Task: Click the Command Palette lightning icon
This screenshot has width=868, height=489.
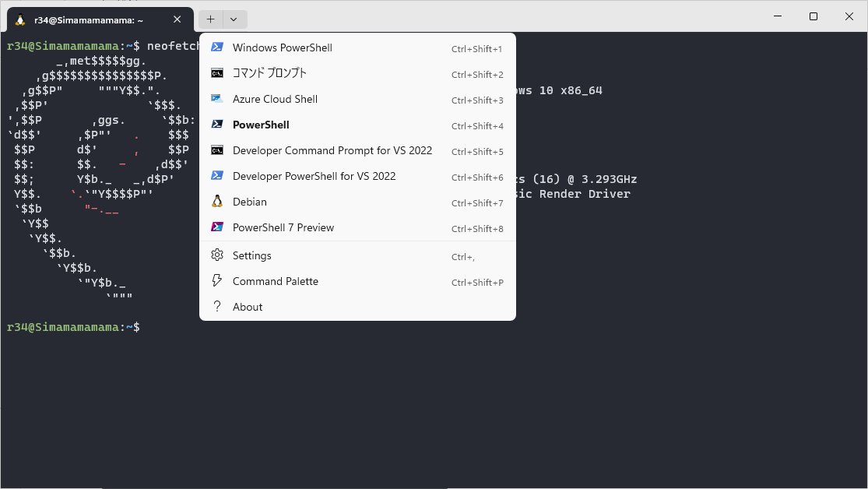Action: (x=217, y=281)
